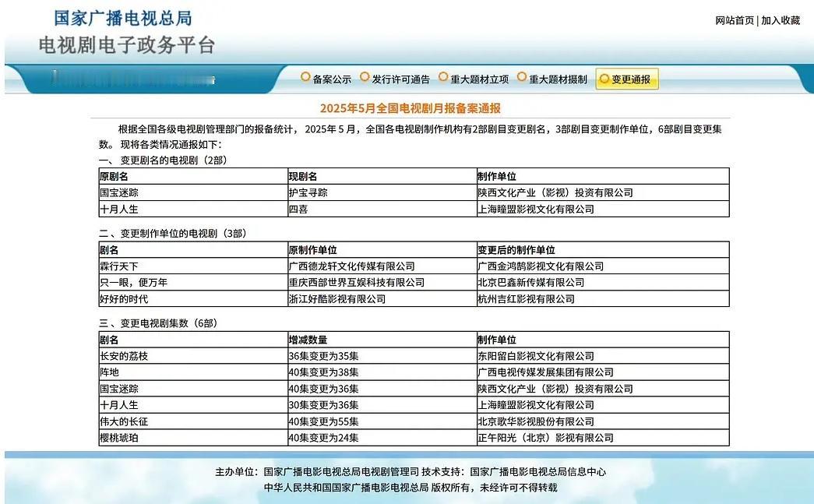Screen dimensions: 814x504
Task: Click the 伟大的长征 cell
Action: click(x=193, y=421)
